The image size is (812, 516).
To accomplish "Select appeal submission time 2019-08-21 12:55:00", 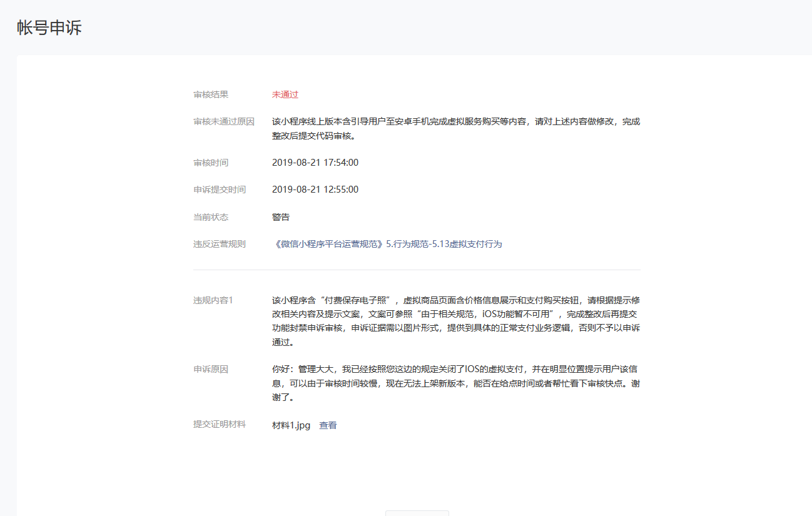I will (x=315, y=190).
